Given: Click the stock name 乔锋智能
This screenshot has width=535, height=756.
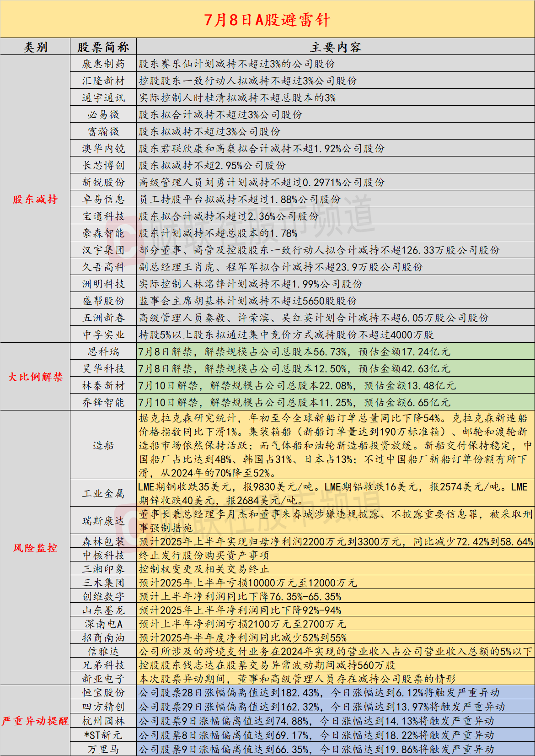Looking at the screenshot, I should (103, 402).
